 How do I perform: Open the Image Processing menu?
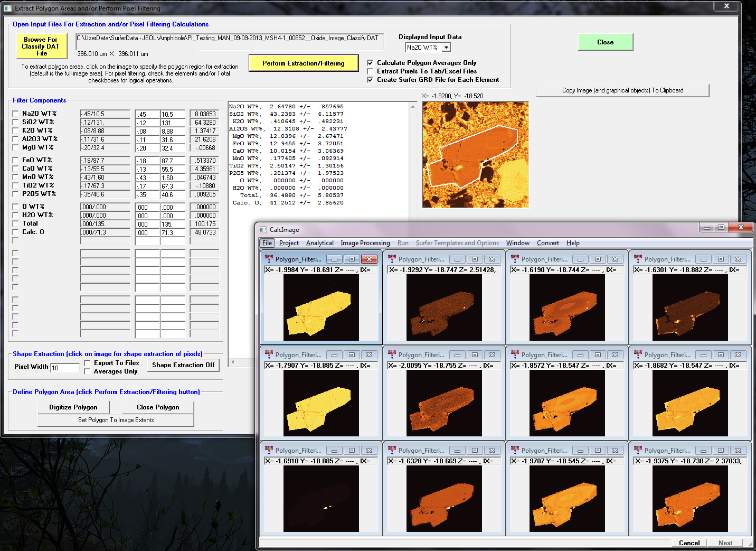365,243
